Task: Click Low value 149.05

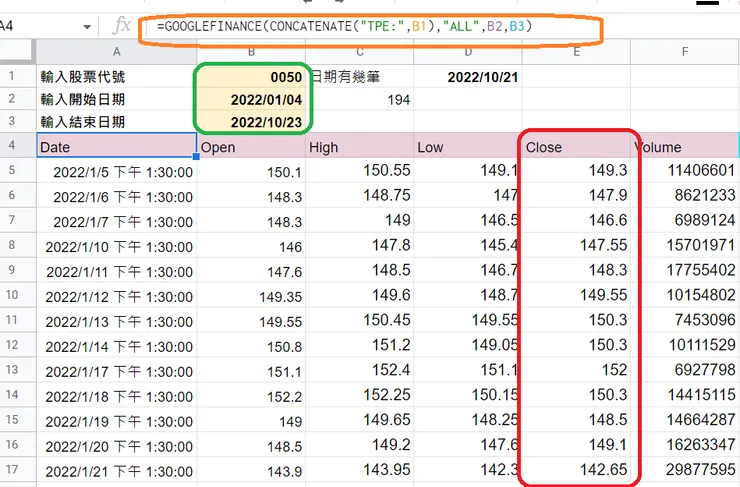Action: 468,345
